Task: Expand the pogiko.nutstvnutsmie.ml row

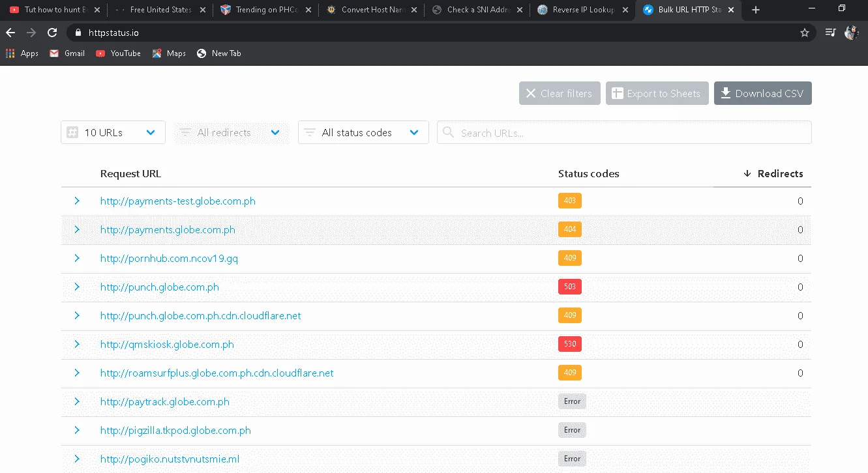Action: [77, 459]
